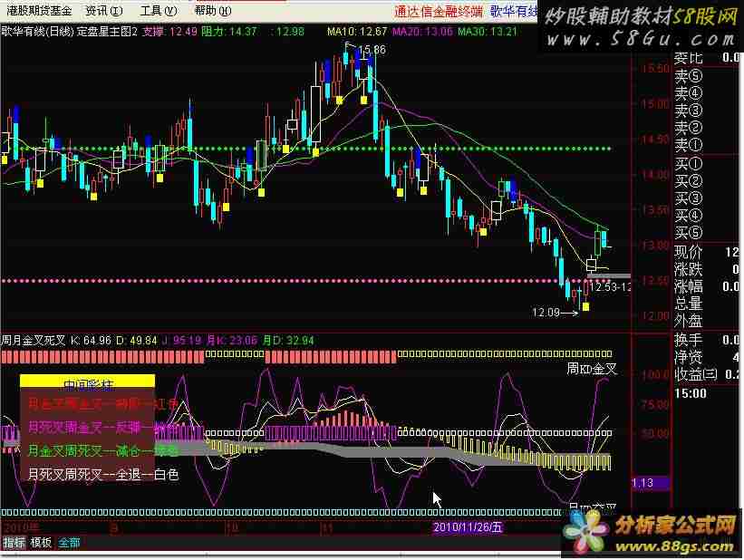Click the green 月金叉周死叉 legend line

(103, 449)
